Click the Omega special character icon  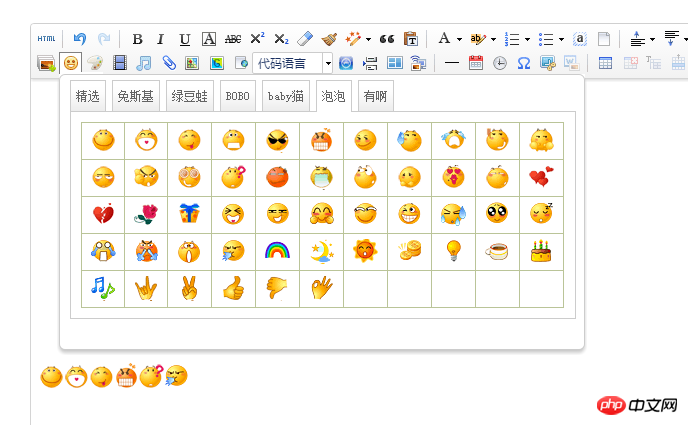tap(523, 62)
